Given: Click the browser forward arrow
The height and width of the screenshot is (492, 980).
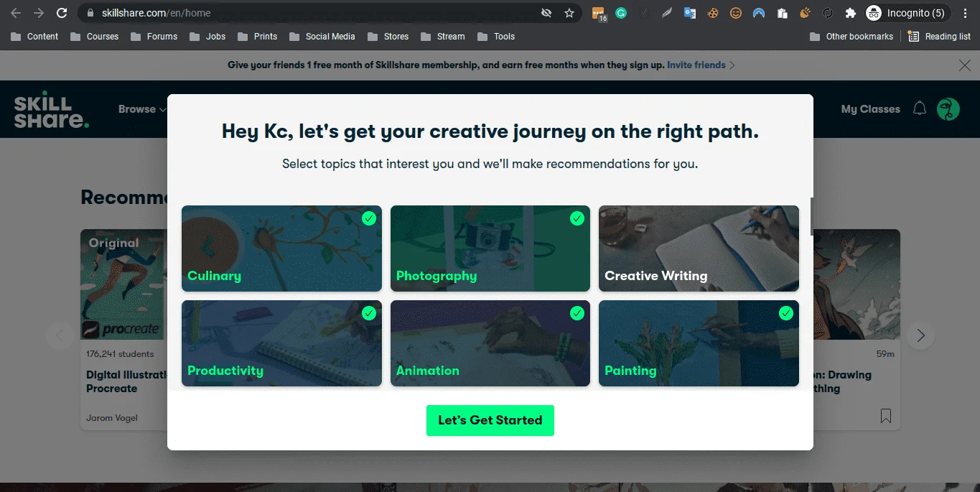Looking at the screenshot, I should point(39,13).
